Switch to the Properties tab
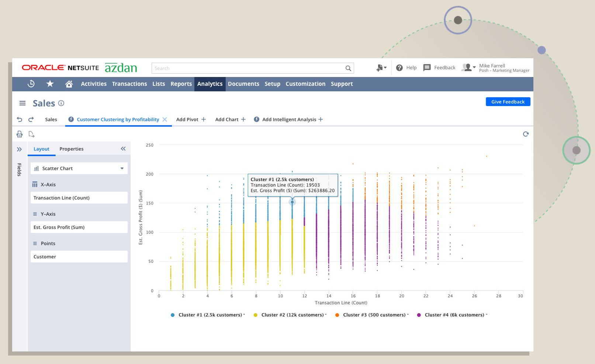The width and height of the screenshot is (595, 364). tap(71, 148)
